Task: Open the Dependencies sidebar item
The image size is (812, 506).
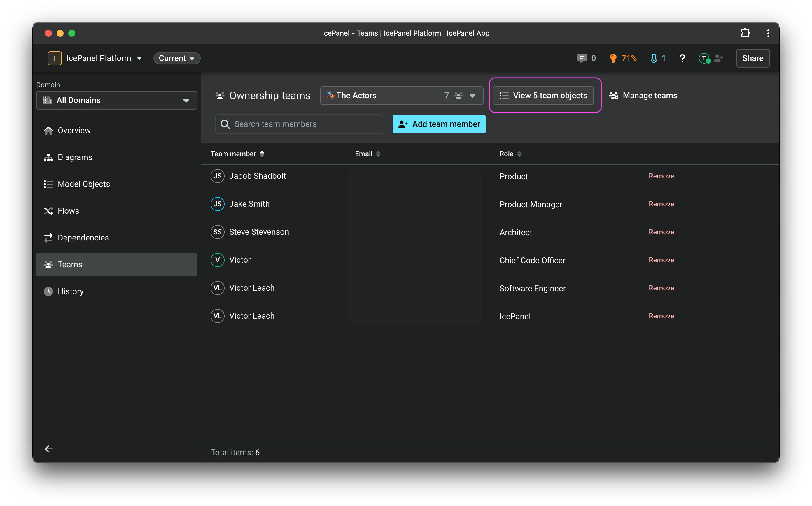Action: 83,238
